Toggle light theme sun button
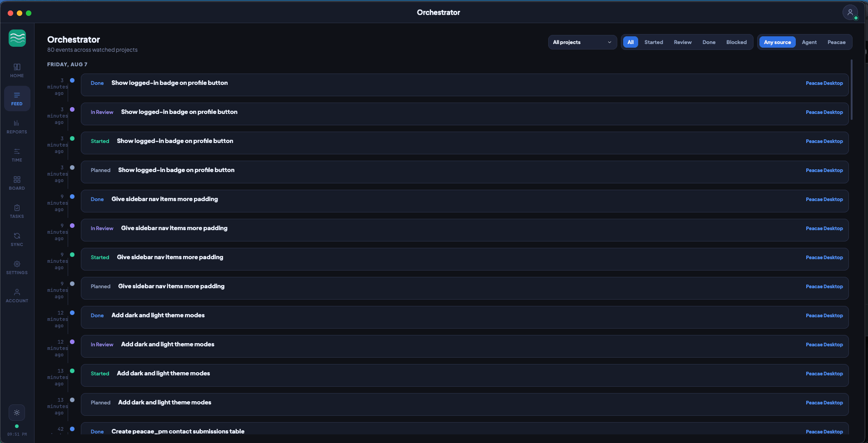 17,413
